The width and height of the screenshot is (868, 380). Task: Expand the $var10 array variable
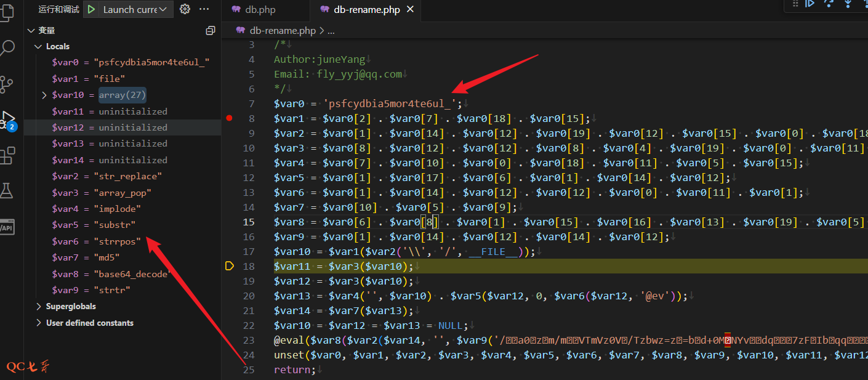[44, 95]
